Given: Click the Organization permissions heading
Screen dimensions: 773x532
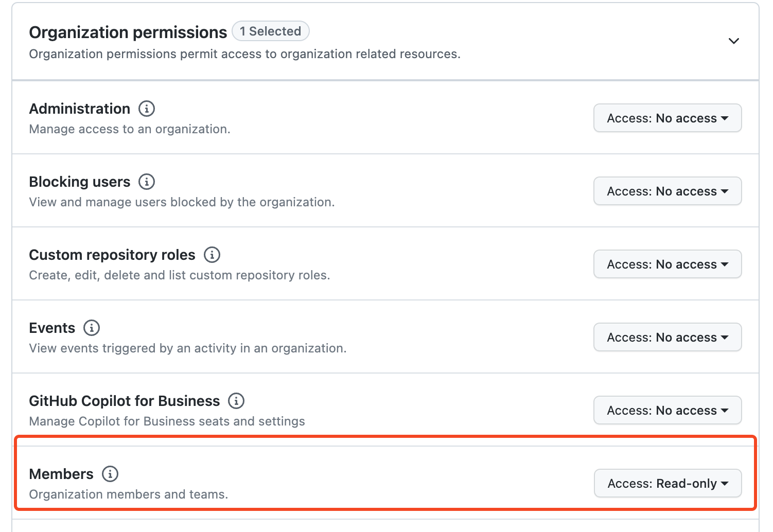Looking at the screenshot, I should click(x=128, y=32).
